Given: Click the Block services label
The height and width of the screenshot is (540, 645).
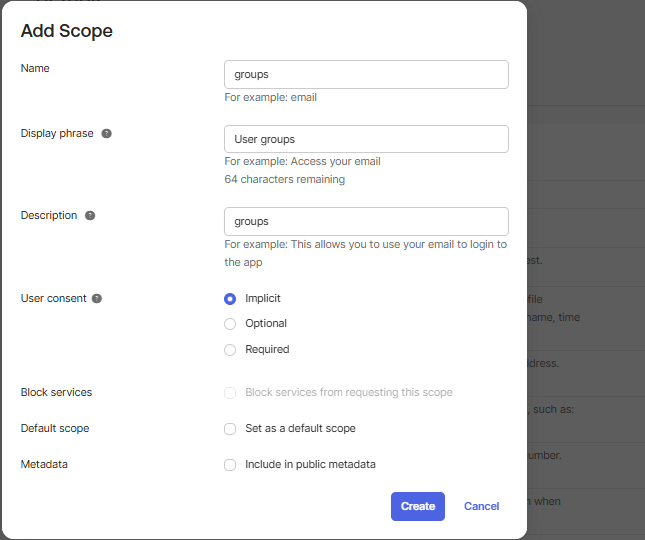Looking at the screenshot, I should coord(56,392).
